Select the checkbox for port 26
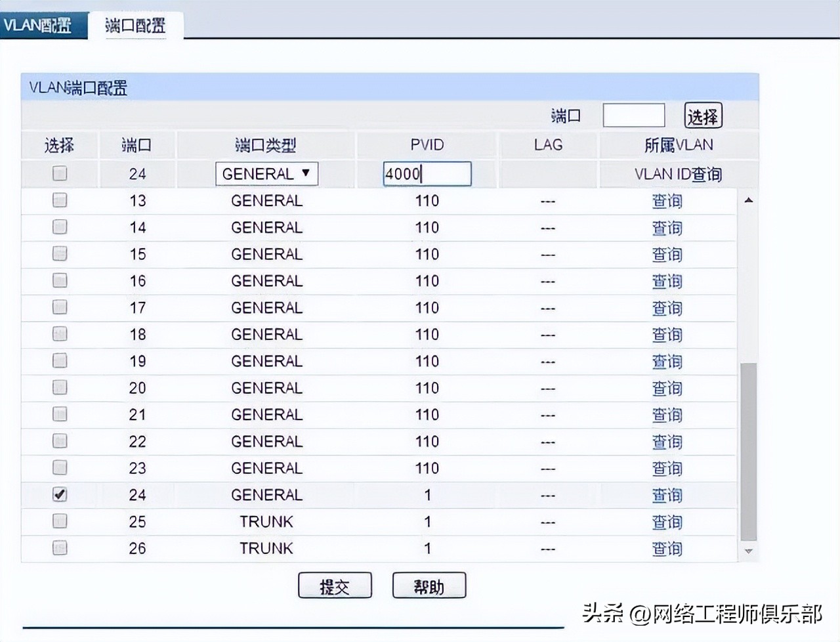Screen dimensions: 840x642 [59, 548]
